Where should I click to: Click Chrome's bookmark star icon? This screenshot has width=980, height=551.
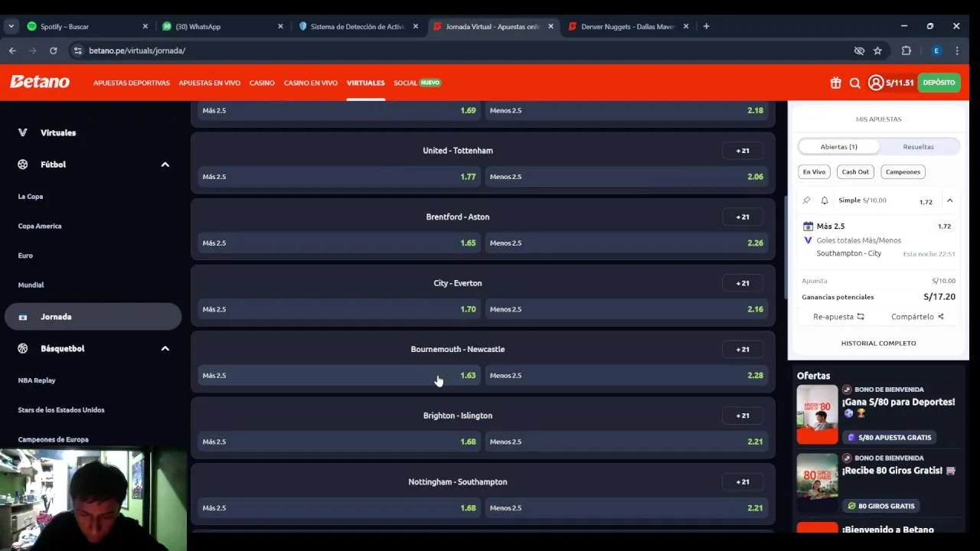coord(877,51)
